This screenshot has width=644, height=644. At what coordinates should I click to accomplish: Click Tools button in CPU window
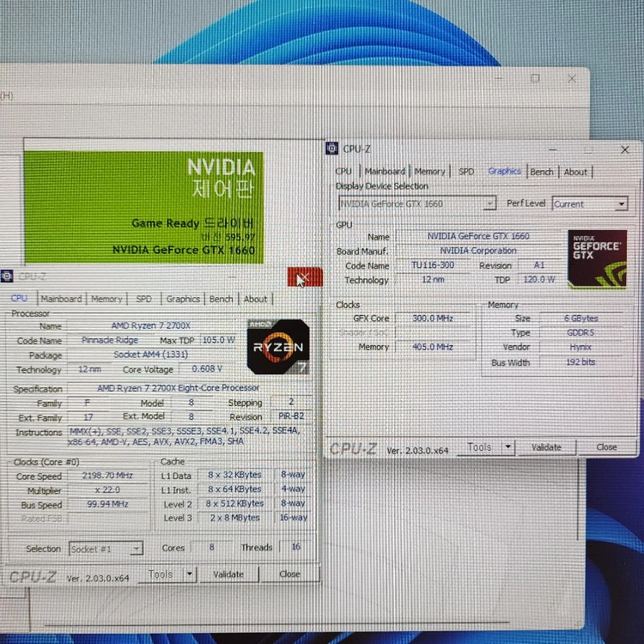click(161, 574)
